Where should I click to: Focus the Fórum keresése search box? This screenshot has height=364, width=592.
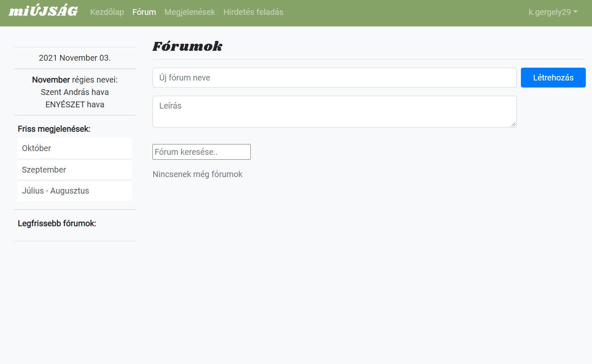202,152
